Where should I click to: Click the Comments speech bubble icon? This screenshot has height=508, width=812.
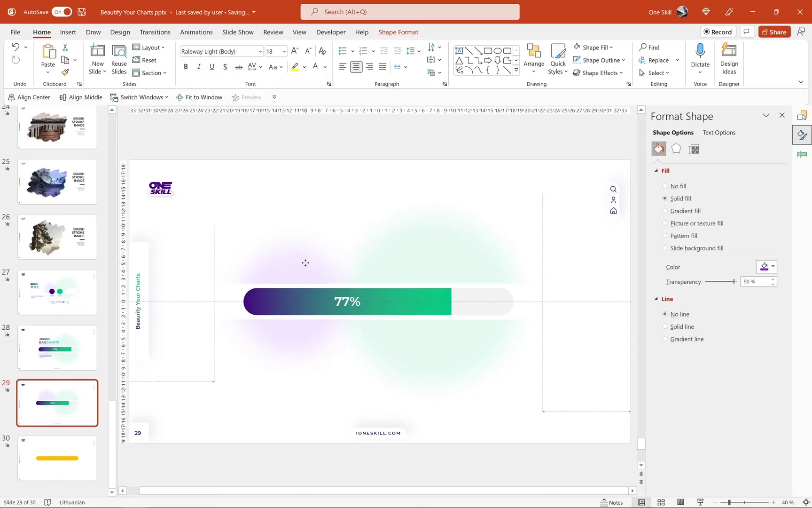pyautogui.click(x=746, y=32)
